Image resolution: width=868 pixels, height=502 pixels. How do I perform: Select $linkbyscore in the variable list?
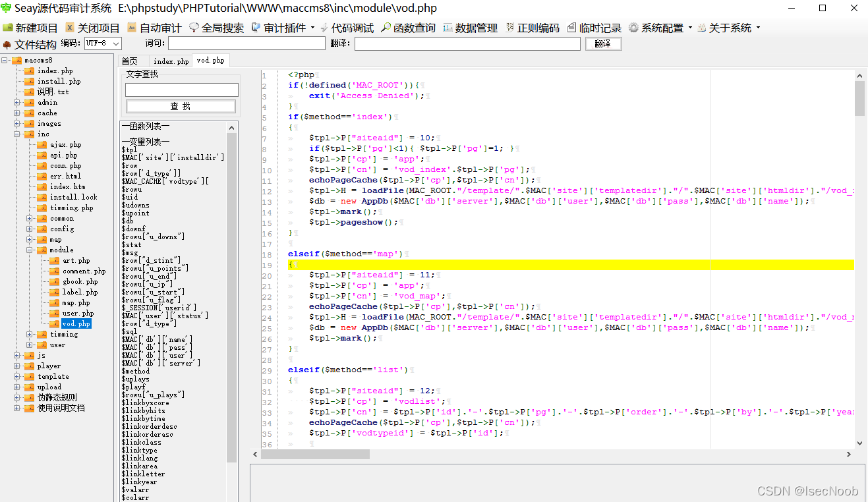[x=145, y=403]
